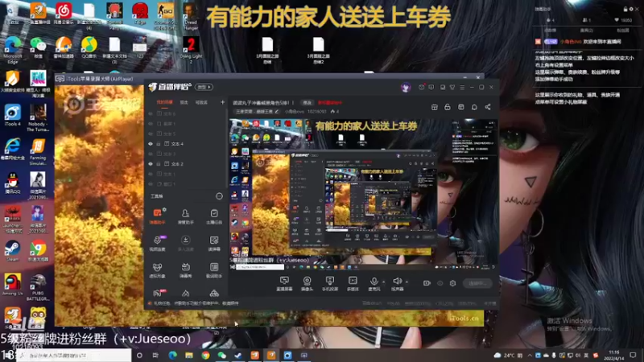Open the NetEase Cloud Music desktop shortcut

tap(64, 14)
